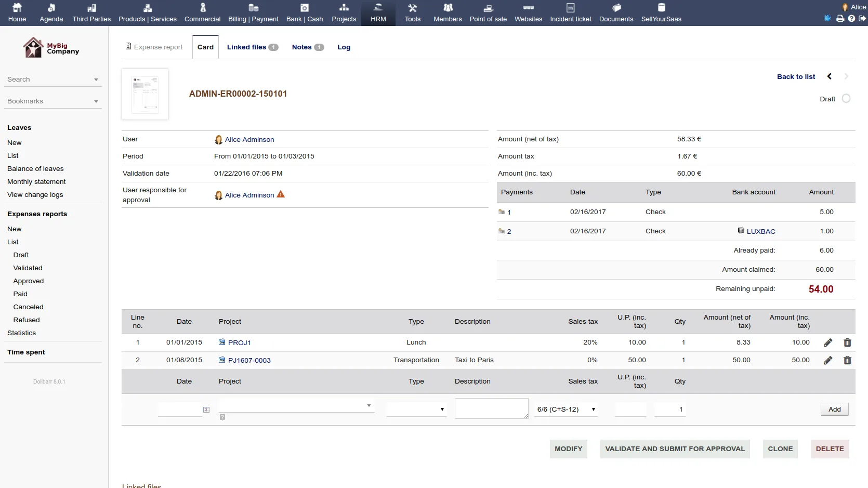
Task: Open View change logs in sidebar
Action: tap(35, 194)
